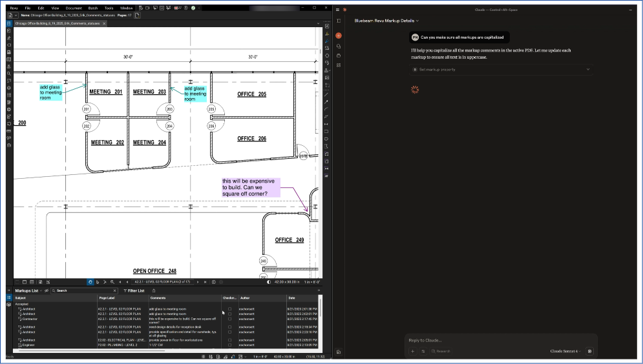This screenshot has width=643, height=364.
Task: Switch to single page view mode
Action: tap(25, 281)
